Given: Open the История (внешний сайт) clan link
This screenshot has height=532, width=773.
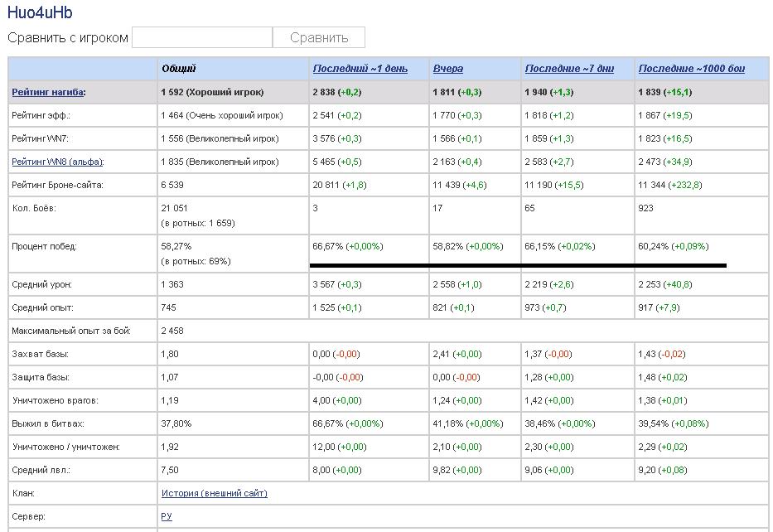Looking at the screenshot, I should pyautogui.click(x=214, y=494).
